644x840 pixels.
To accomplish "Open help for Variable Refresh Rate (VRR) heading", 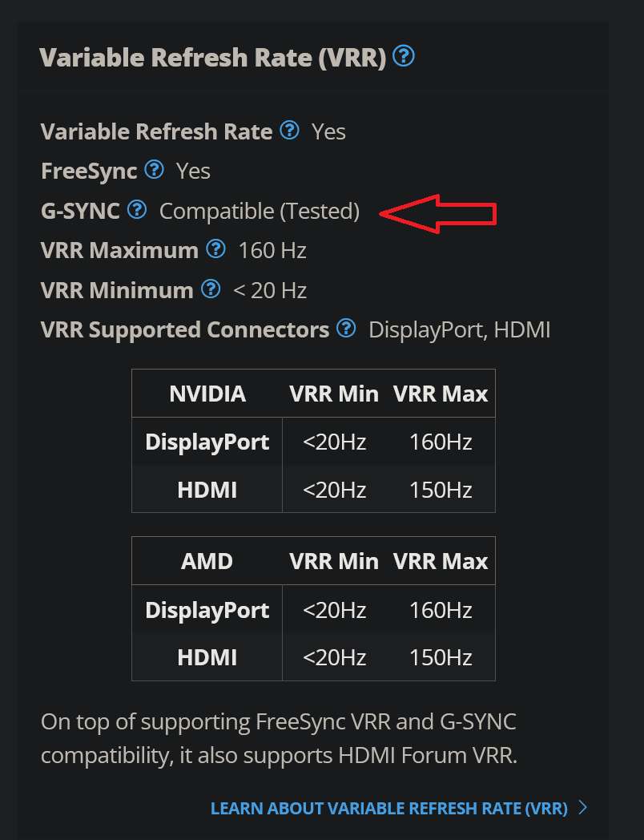I will [x=404, y=56].
